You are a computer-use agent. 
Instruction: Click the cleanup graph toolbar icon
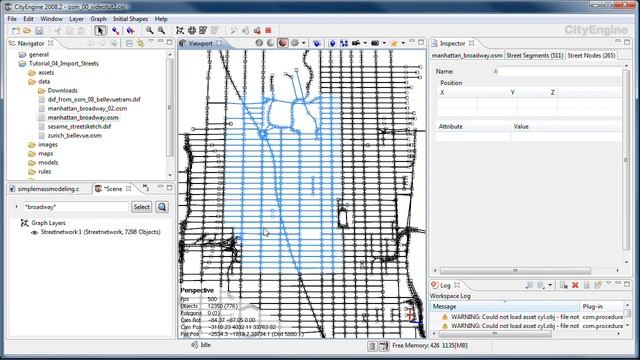click(191, 31)
